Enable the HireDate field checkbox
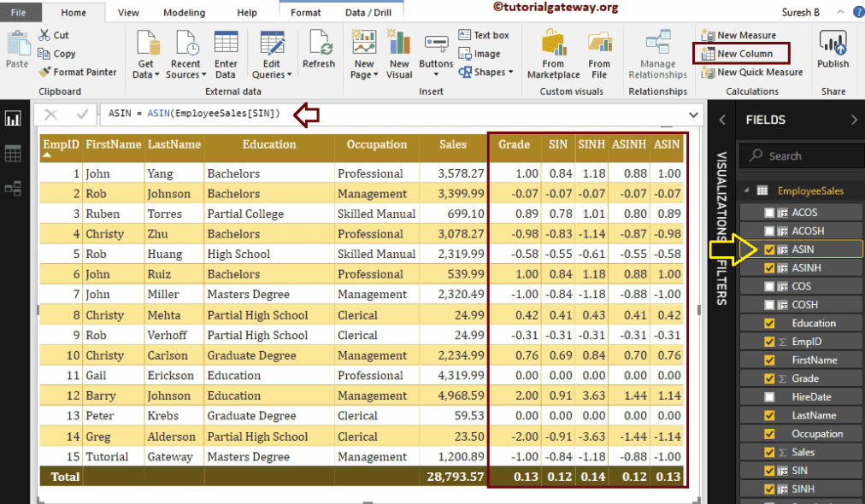 [x=770, y=396]
